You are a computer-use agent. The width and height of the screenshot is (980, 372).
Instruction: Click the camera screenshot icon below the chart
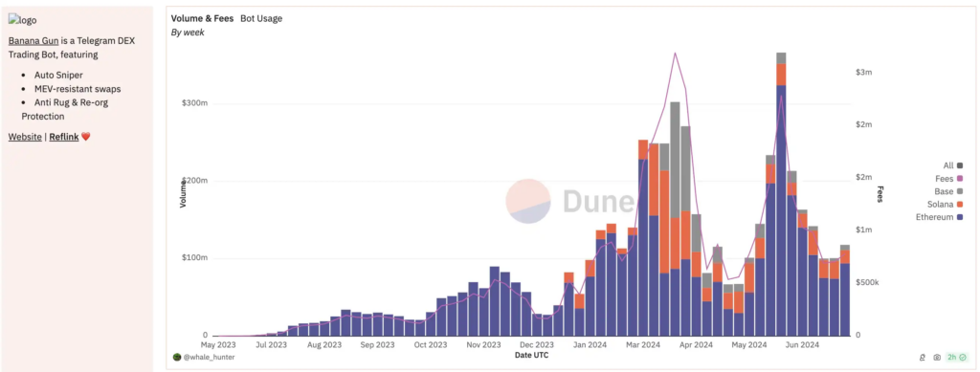pos(937,358)
